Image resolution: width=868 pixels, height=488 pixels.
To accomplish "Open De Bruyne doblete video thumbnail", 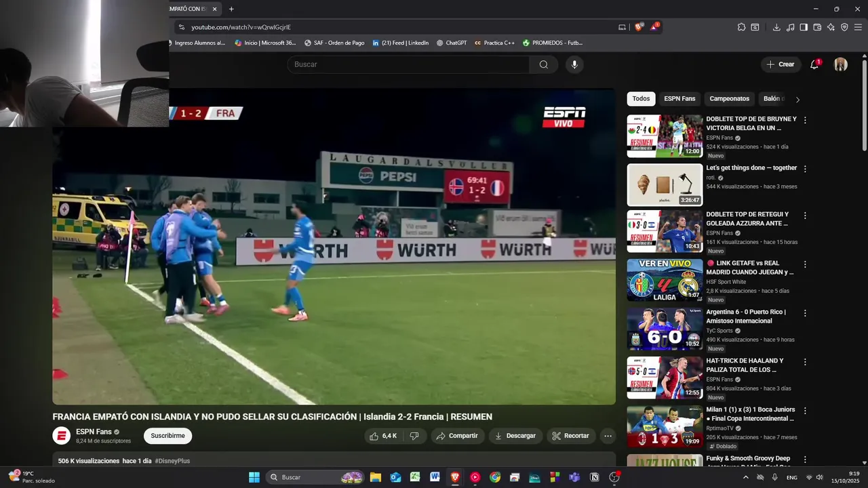I will coord(665,136).
